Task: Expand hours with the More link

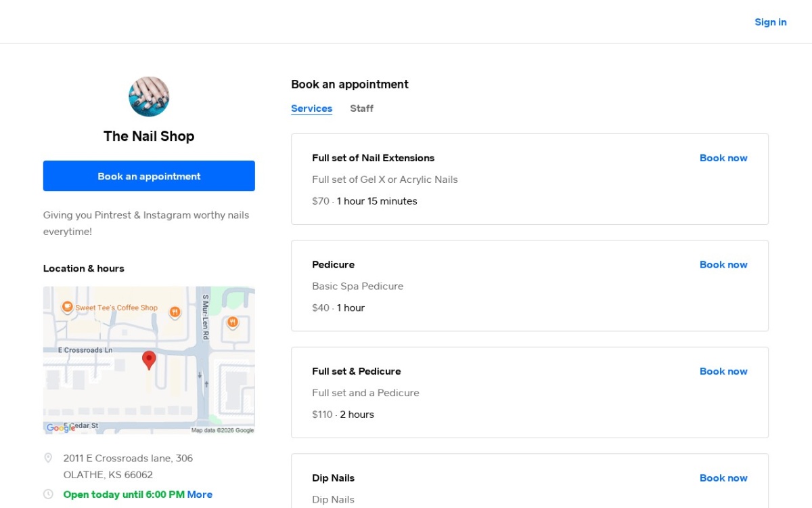Action: point(200,494)
